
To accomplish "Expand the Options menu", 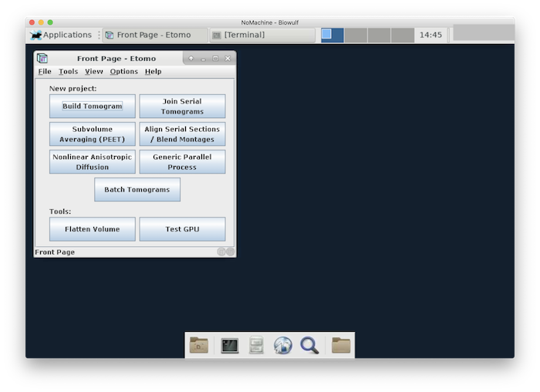I will tap(123, 72).
